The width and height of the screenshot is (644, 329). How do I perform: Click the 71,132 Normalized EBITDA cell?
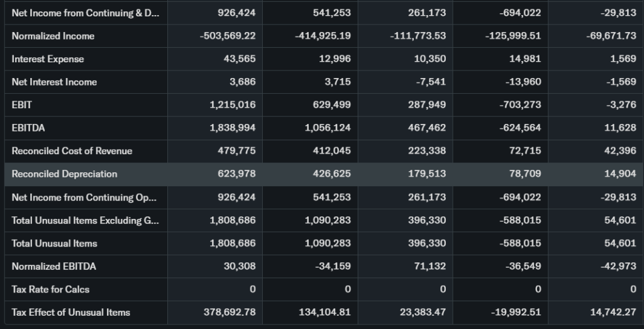click(x=431, y=266)
